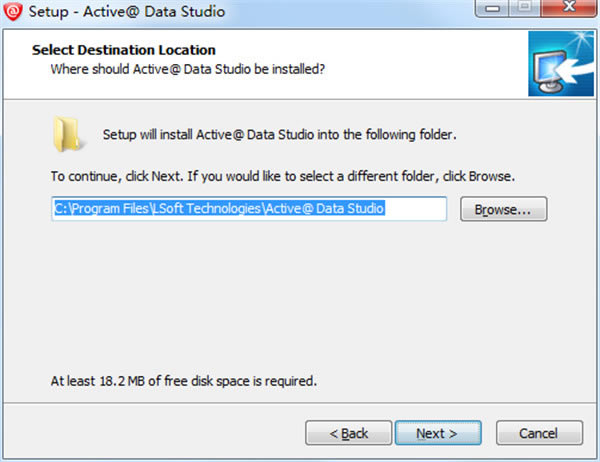
Task: Click the "Setup - Active@ Data Studio" window title
Action: coord(131,13)
